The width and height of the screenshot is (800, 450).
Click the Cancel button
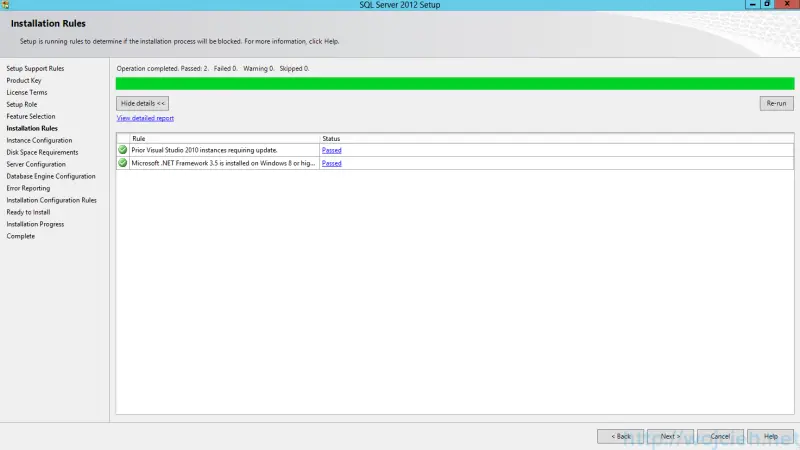tap(720, 436)
